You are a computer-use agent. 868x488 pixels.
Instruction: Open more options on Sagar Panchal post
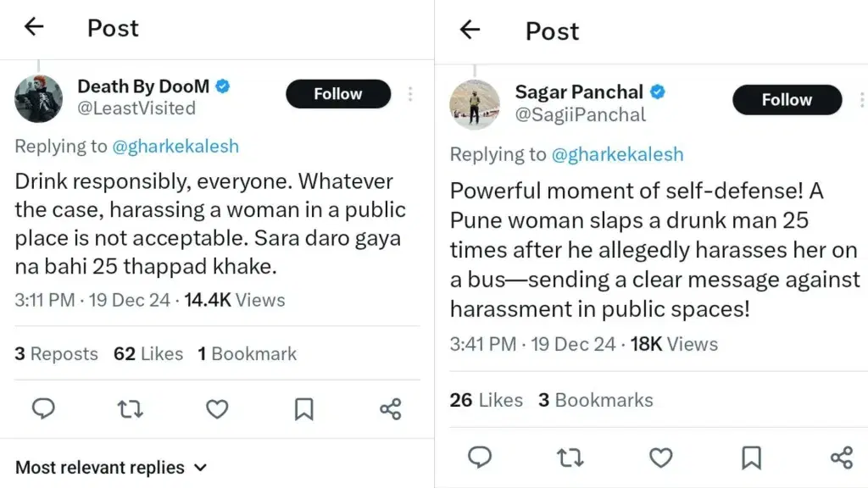click(860, 100)
